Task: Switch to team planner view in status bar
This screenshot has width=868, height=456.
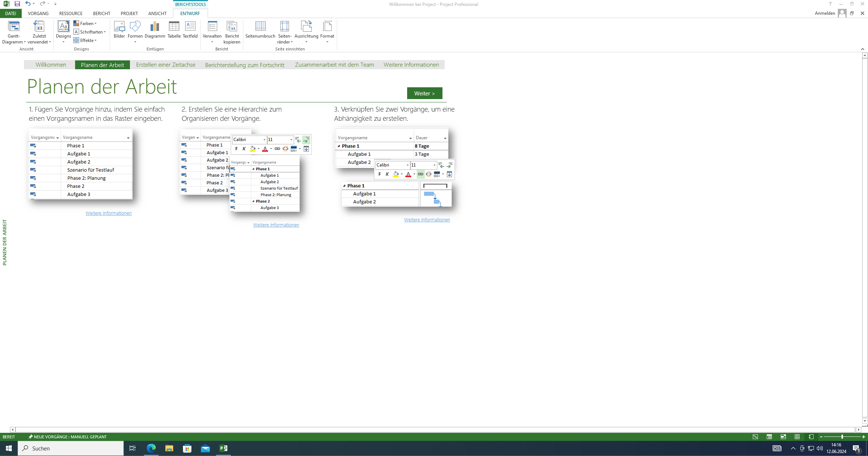Action: (783, 436)
